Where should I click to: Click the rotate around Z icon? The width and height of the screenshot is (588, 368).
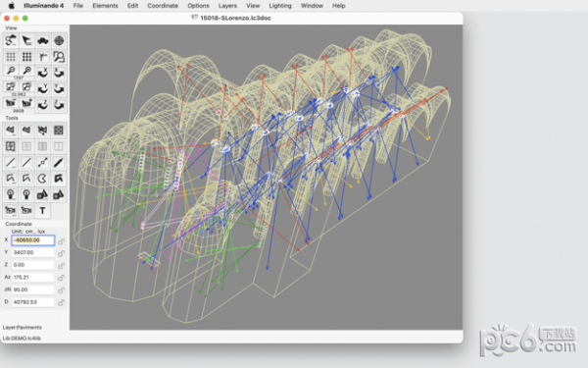[42, 105]
